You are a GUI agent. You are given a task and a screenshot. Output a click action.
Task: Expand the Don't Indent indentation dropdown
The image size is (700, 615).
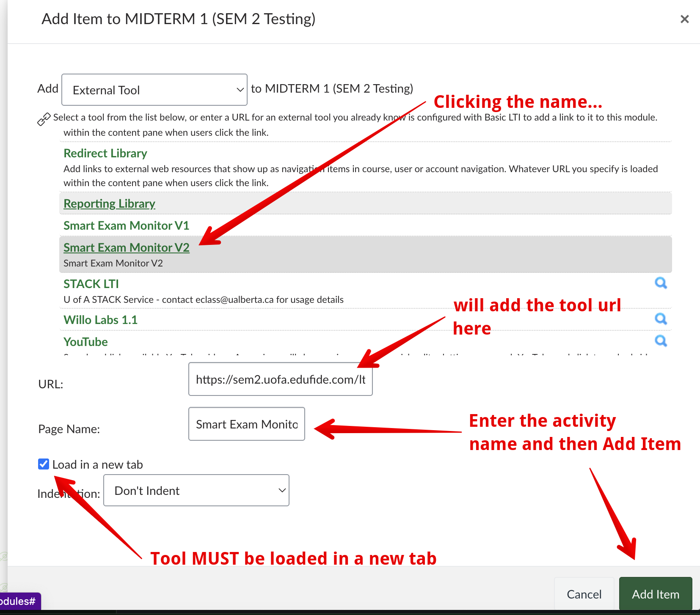196,490
